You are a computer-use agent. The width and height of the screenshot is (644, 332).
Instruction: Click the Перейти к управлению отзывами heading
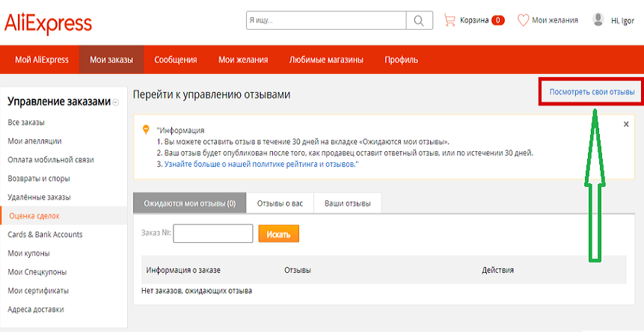coord(212,95)
